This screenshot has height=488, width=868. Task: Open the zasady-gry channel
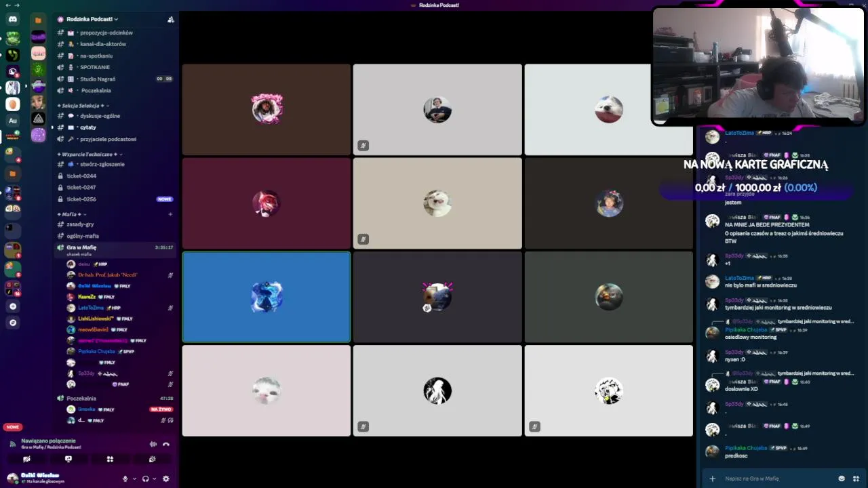[x=115, y=224]
